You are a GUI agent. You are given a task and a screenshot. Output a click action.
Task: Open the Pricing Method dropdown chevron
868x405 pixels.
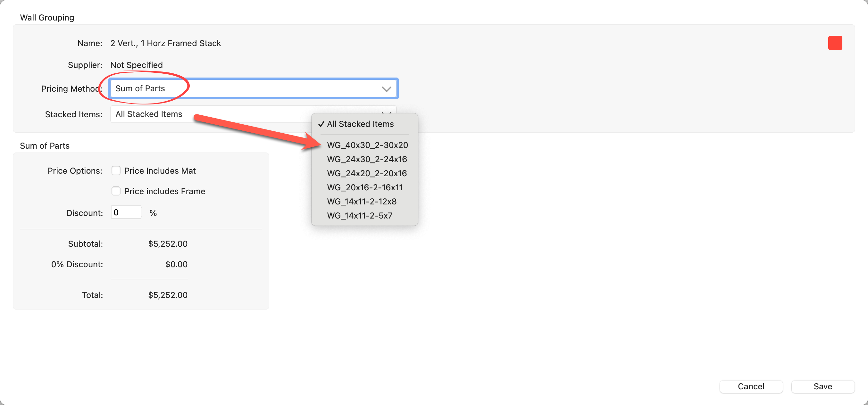[386, 89]
